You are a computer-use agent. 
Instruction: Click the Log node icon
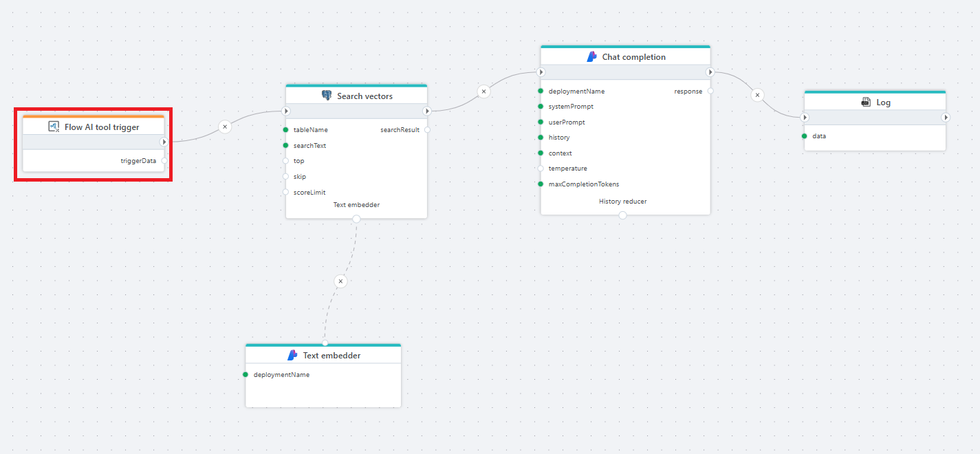click(866, 102)
